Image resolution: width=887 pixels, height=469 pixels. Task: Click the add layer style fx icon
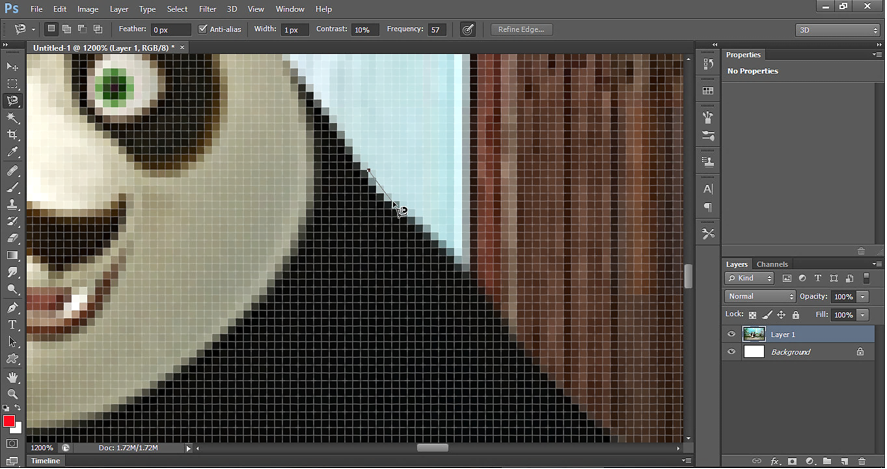pyautogui.click(x=775, y=462)
